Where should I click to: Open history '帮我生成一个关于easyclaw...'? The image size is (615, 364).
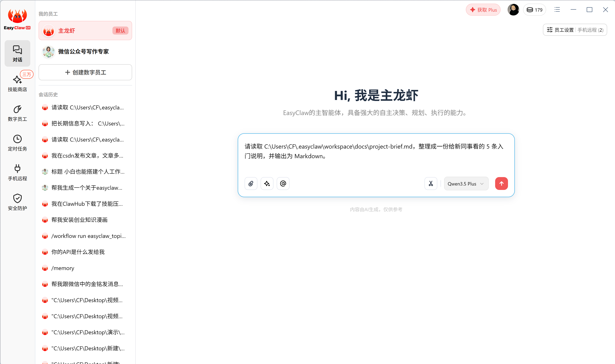click(x=85, y=188)
